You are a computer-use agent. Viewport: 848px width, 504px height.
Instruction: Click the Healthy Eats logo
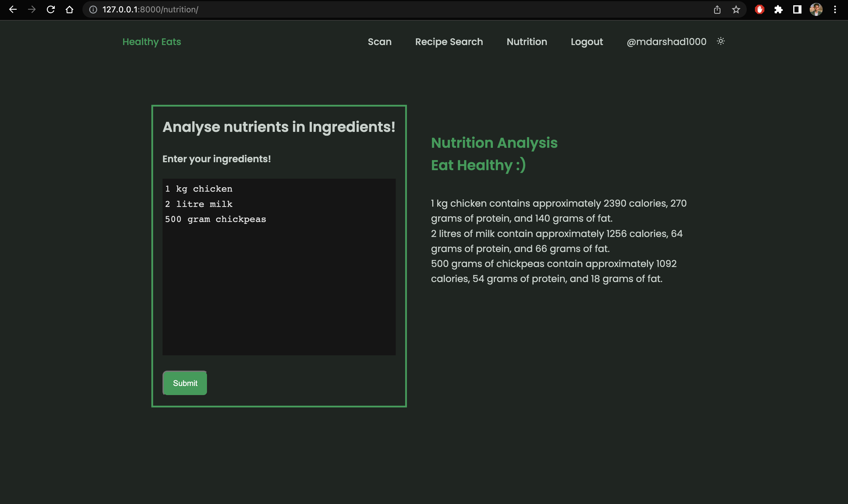tap(151, 42)
